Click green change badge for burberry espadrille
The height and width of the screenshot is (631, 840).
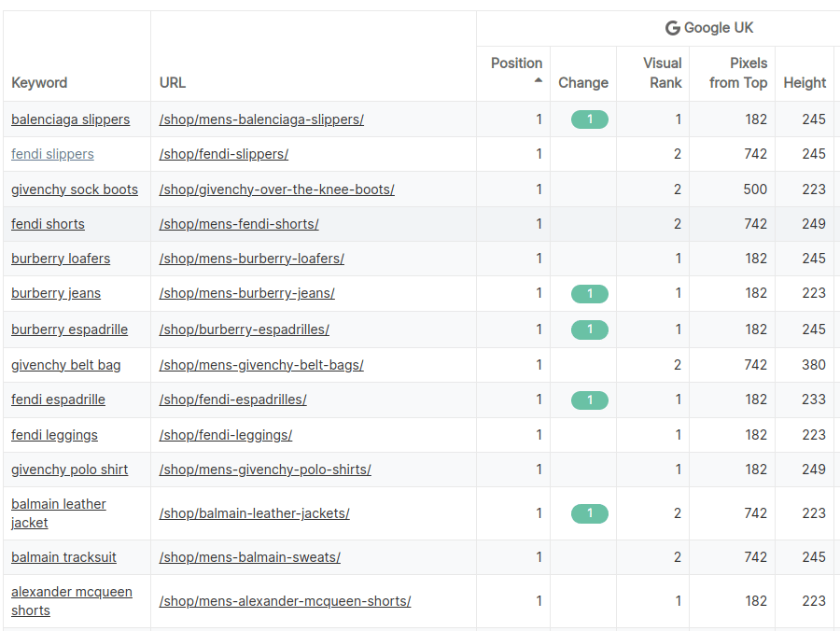pos(590,330)
